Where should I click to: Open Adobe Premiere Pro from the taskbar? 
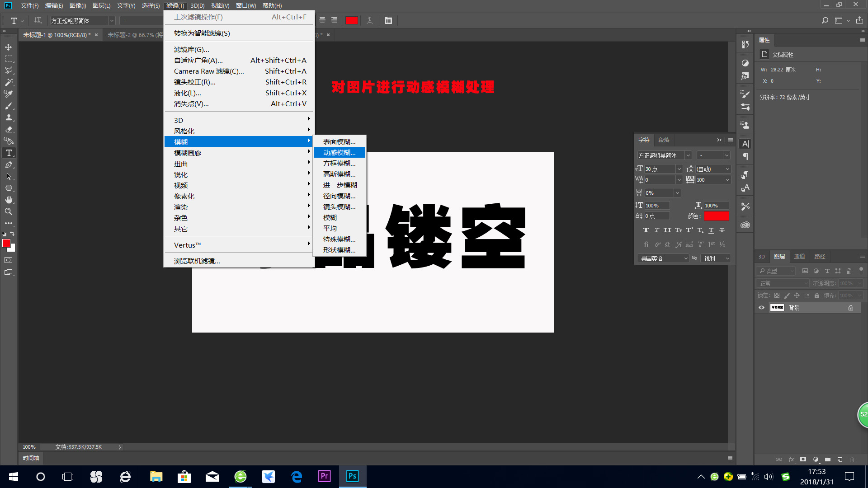pyautogui.click(x=324, y=476)
